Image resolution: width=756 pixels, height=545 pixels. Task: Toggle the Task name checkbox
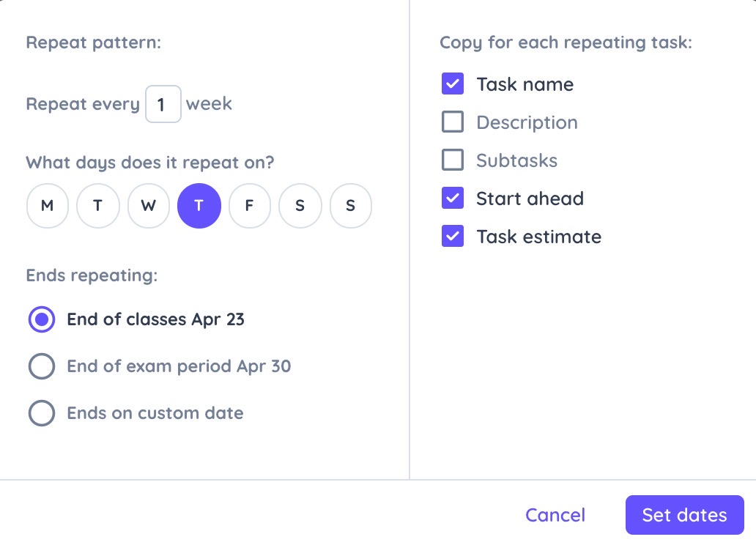click(x=452, y=84)
